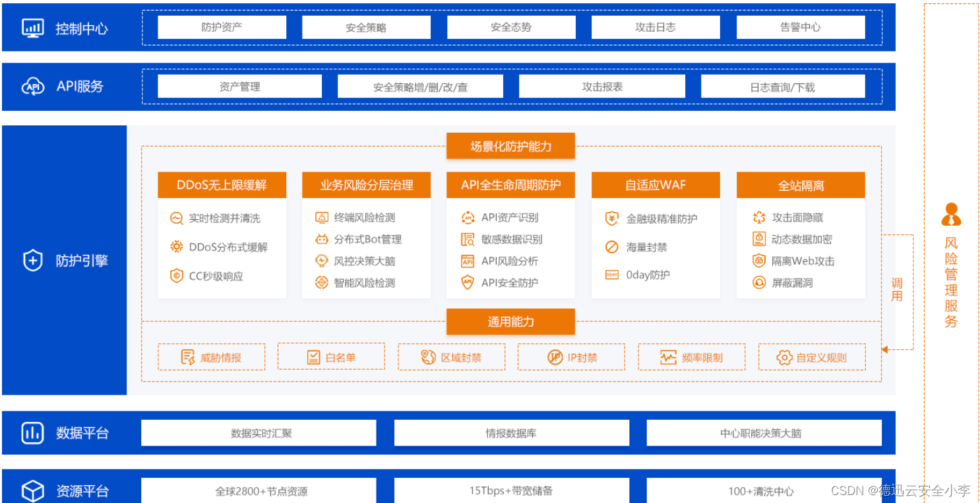Click the 区域封禁 map icon
The width and height of the screenshot is (980, 503).
coord(429,357)
